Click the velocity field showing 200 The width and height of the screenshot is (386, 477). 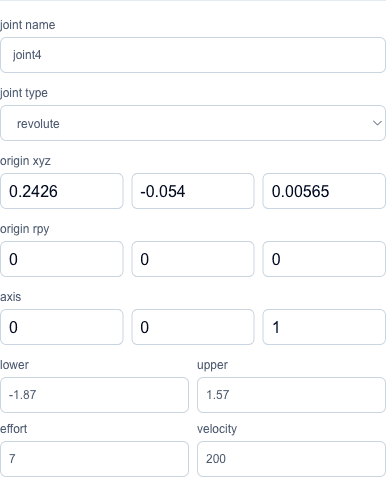(x=291, y=459)
